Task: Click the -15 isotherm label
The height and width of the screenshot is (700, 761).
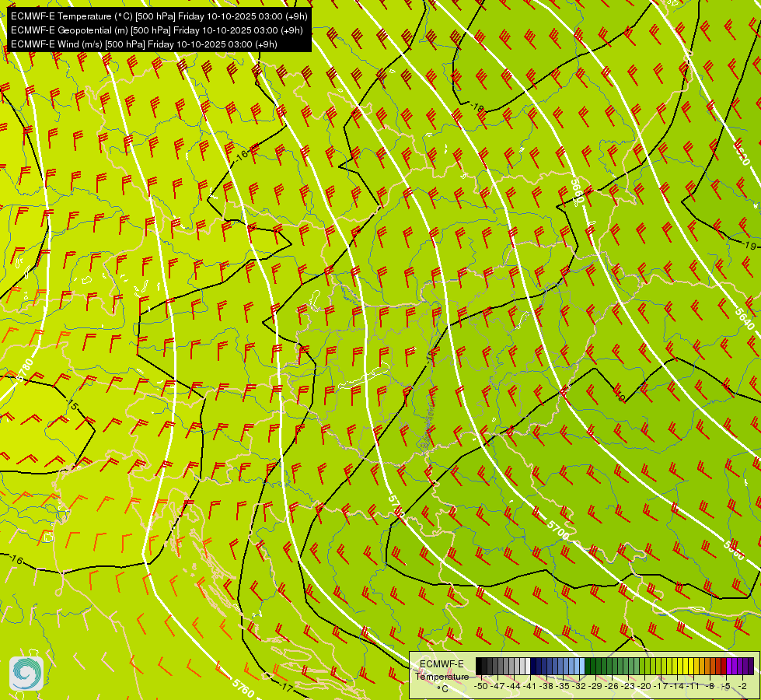Action: click(72, 404)
